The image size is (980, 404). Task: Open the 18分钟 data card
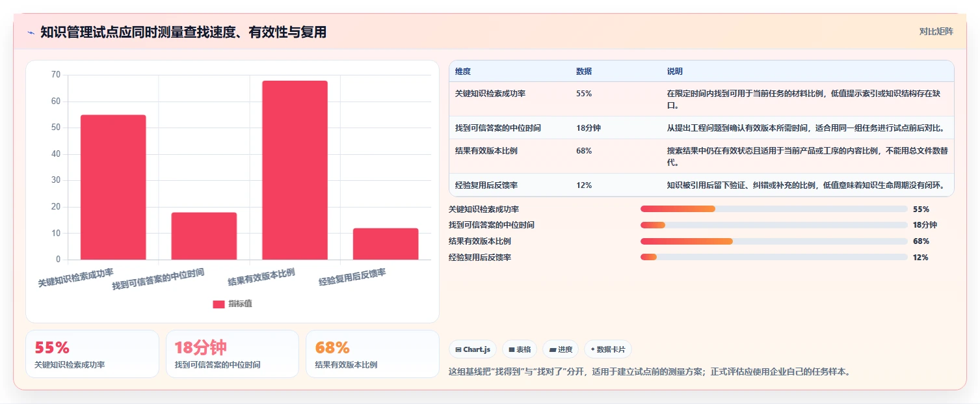[x=232, y=354]
